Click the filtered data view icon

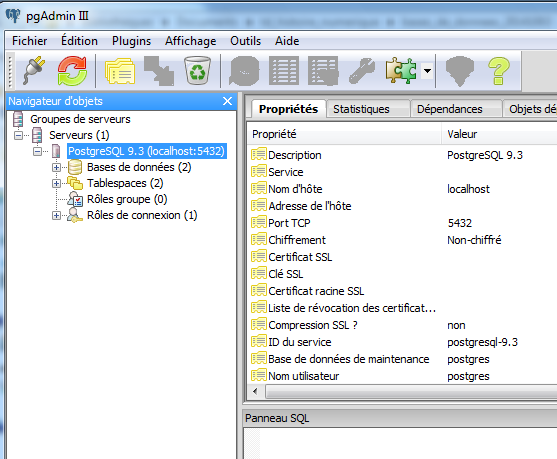click(x=323, y=71)
